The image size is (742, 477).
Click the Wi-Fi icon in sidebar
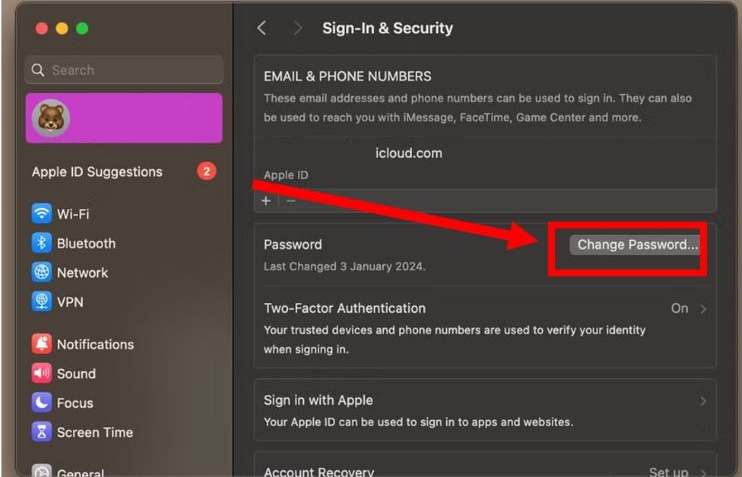coord(41,214)
